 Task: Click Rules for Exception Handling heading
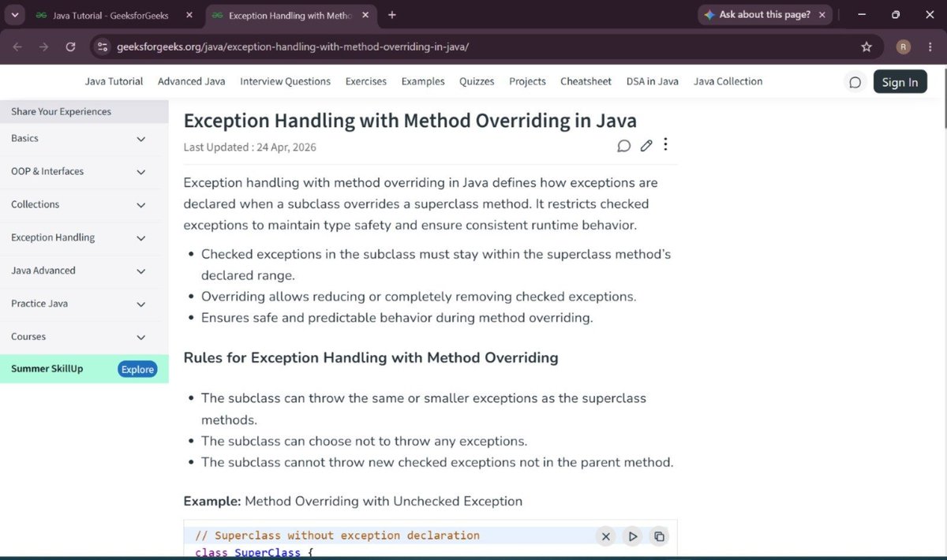pyautogui.click(x=371, y=358)
